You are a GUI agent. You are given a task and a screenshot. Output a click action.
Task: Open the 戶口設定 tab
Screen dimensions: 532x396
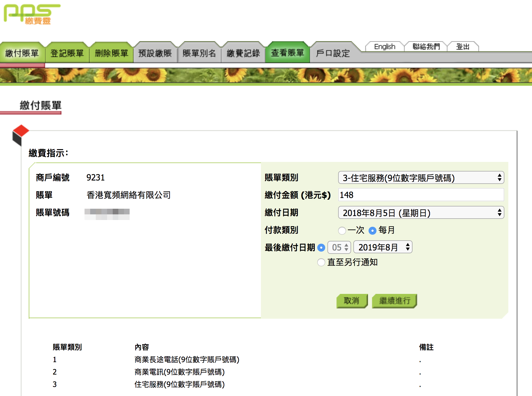tap(333, 53)
